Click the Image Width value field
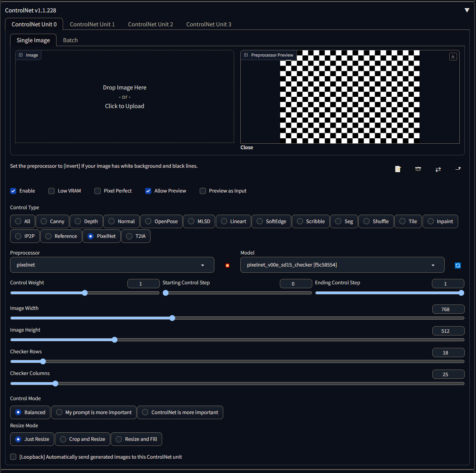The width and height of the screenshot is (476, 473). tap(448, 309)
